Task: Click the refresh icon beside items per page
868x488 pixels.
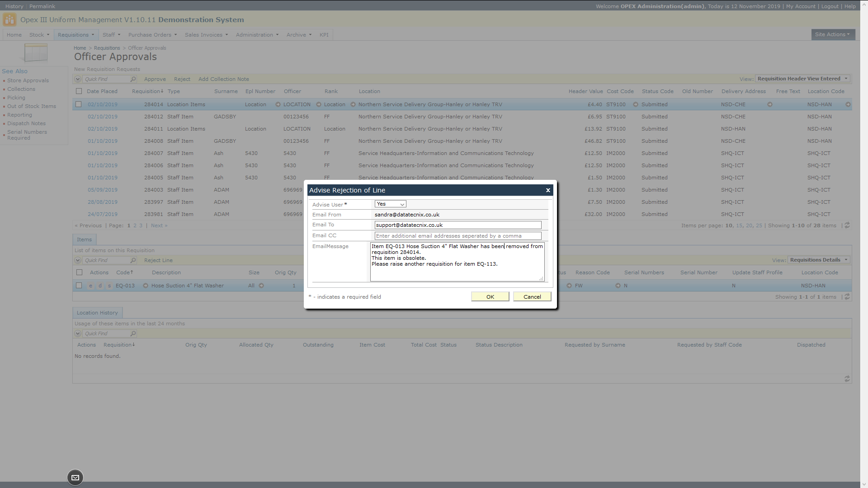Action: 847,225
